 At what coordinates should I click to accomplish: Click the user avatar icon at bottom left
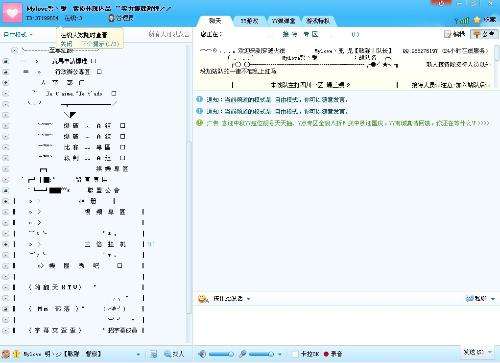6,354
